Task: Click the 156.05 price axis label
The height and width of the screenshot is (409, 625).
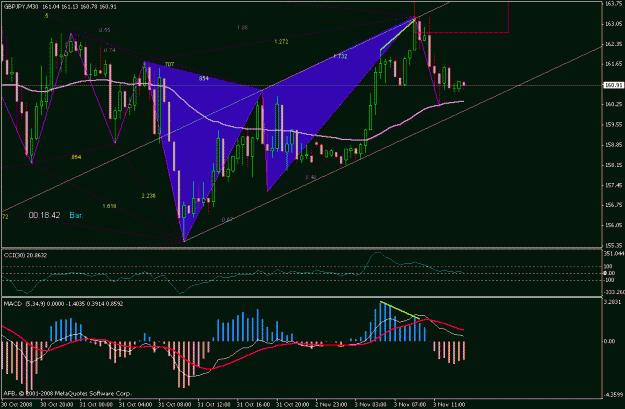Action: [611, 225]
